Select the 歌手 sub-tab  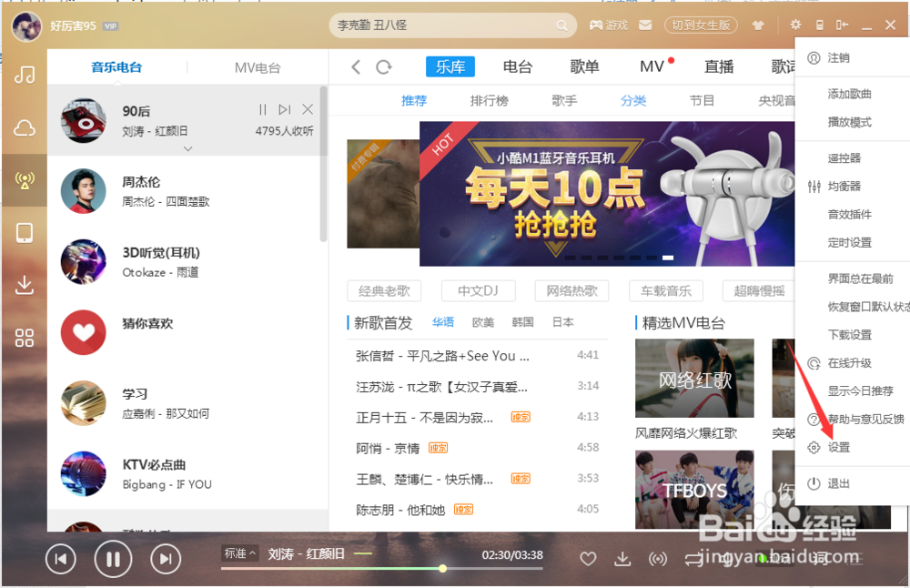(x=564, y=101)
